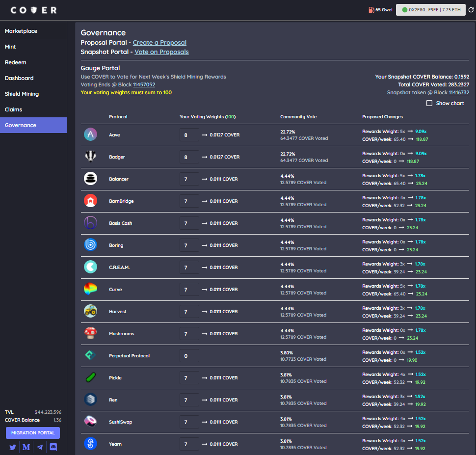The image size is (476, 455).
Task: Click the Migration Portal button
Action: (x=33, y=433)
